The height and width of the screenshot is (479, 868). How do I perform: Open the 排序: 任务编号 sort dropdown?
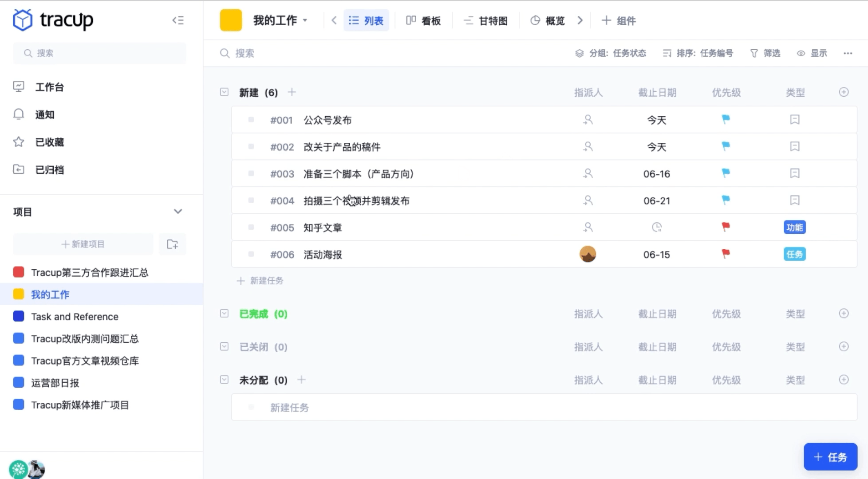point(698,53)
